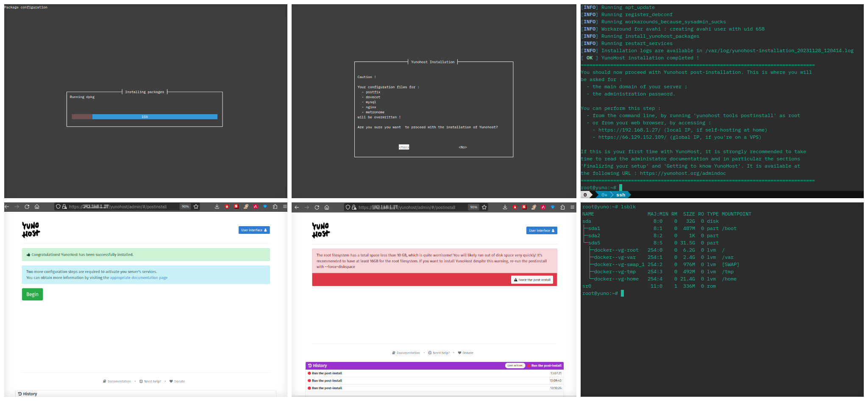Image resolution: width=868 pixels, height=401 pixels.
Task: Click the sr0 rom row in lsblk output
Action: [649, 286]
